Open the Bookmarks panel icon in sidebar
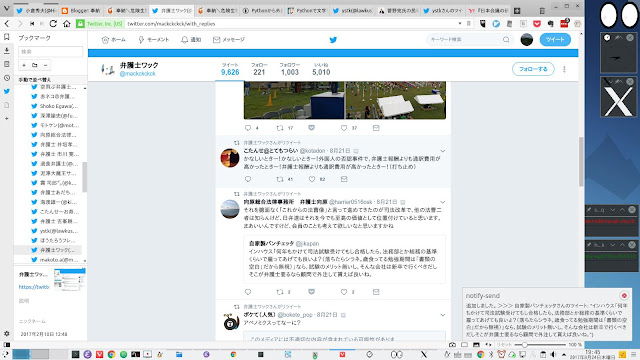This screenshot has width=640, height=360. pos(7,37)
